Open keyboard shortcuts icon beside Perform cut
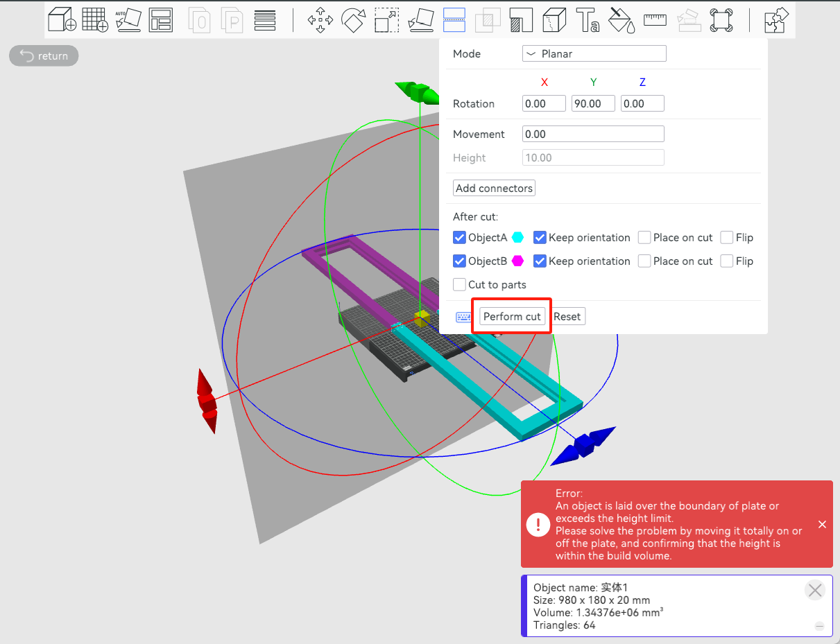840x644 pixels. [463, 317]
